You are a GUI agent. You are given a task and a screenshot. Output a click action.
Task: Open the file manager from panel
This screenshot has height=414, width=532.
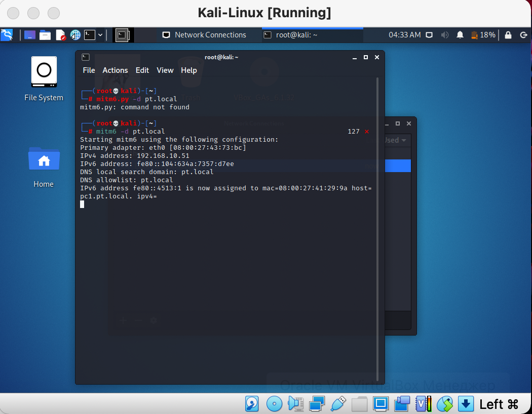[45, 35]
